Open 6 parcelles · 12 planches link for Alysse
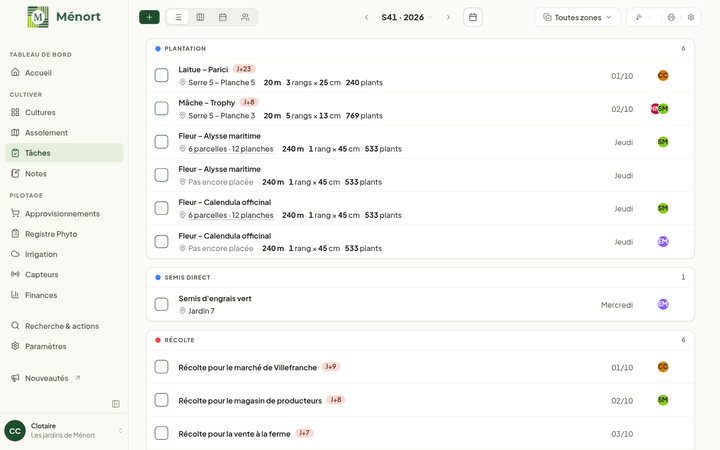 [x=231, y=149]
